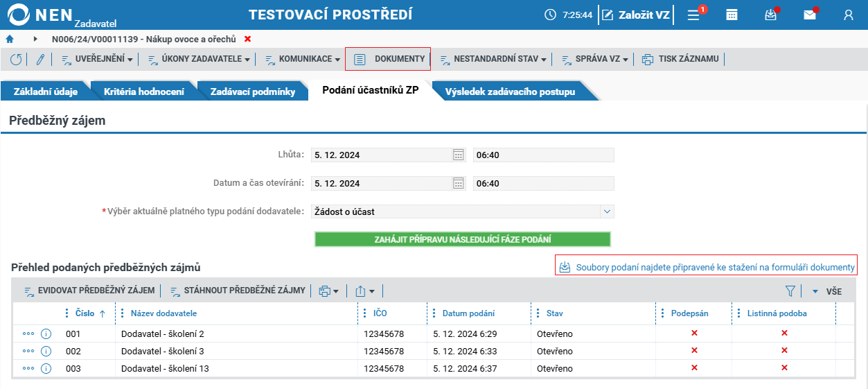Click the Datum podání column header

coord(468,313)
